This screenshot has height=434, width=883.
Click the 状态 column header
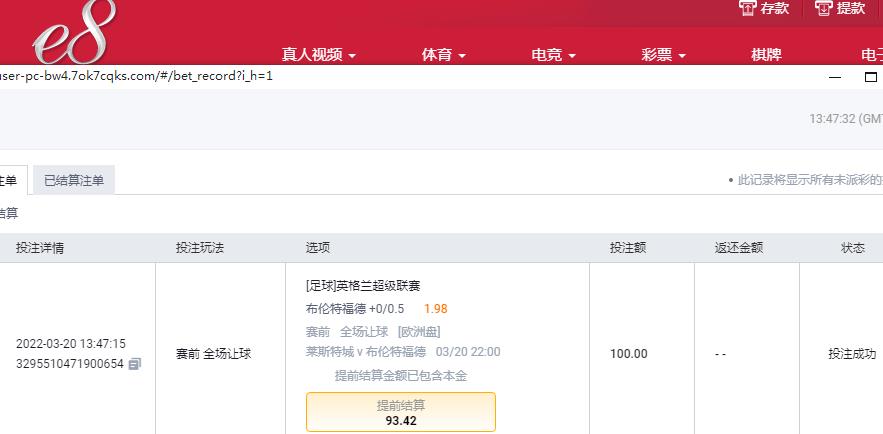tap(853, 248)
